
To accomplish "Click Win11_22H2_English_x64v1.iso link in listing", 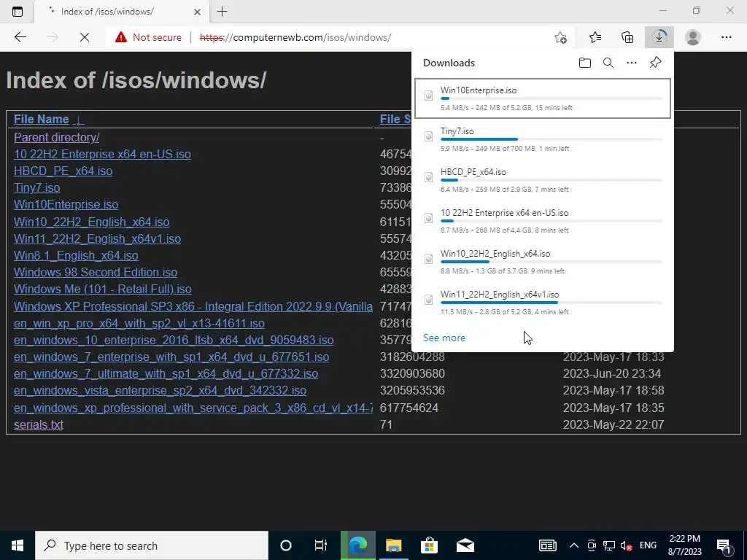I will coord(97,238).
